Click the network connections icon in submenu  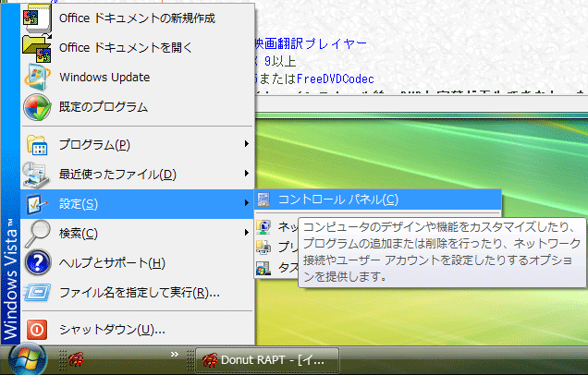pyautogui.click(x=263, y=226)
